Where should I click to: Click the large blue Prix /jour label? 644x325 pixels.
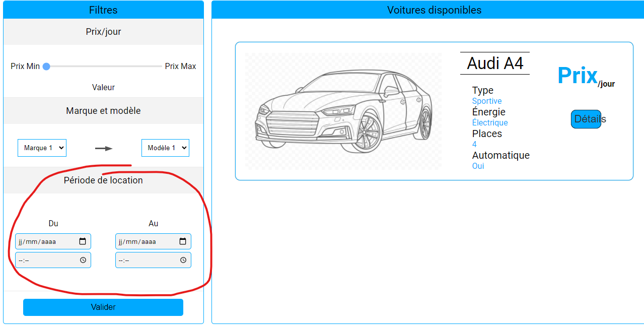click(586, 77)
